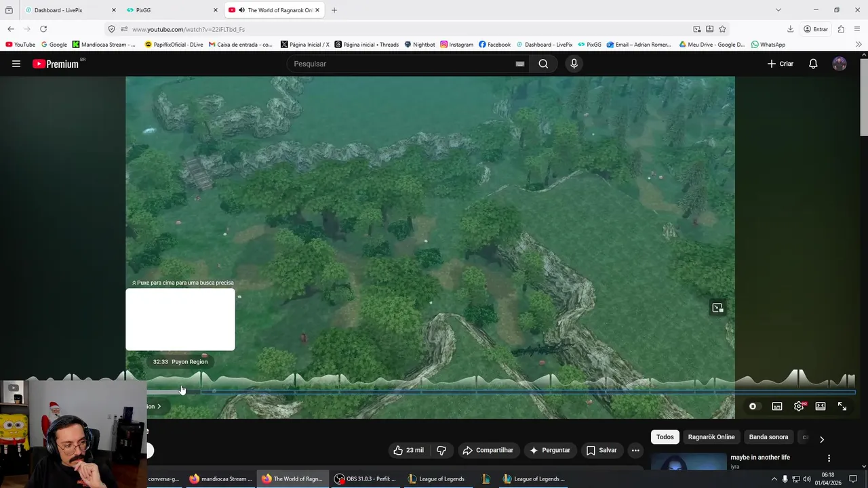Open the browser application menu

(x=858, y=29)
